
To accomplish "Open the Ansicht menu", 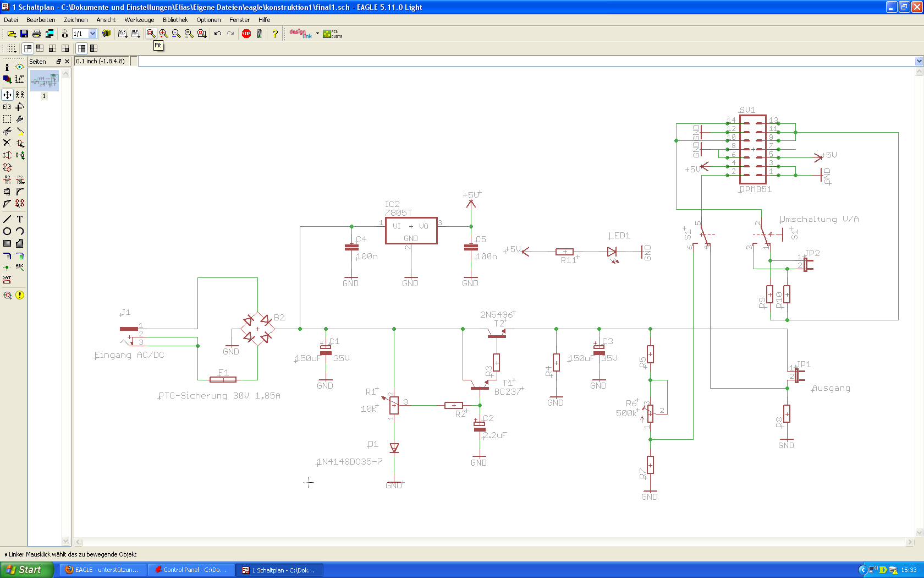I will (x=106, y=20).
